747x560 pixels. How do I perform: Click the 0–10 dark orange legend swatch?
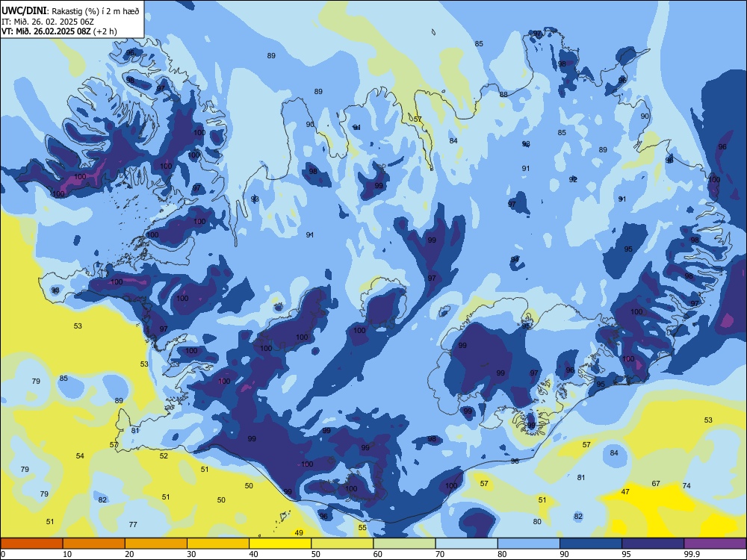point(31,544)
